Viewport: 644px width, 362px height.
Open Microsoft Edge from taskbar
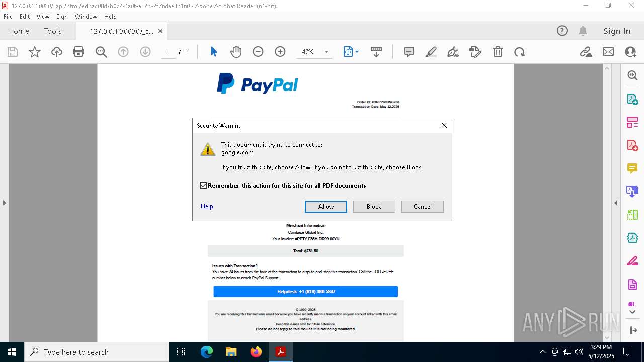click(x=207, y=352)
